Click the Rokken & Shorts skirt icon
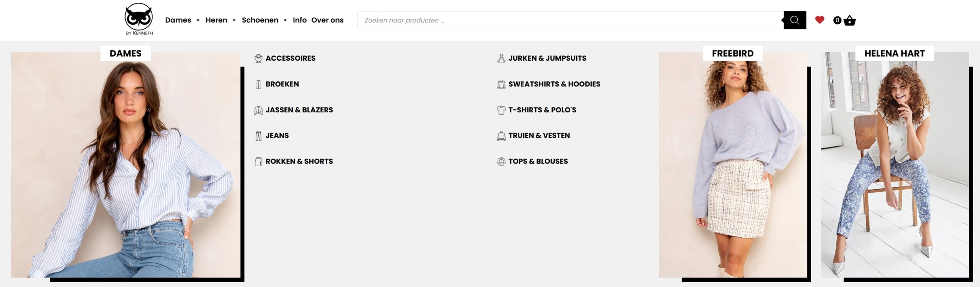Viewport: 980px width, 287px height. [x=258, y=162]
